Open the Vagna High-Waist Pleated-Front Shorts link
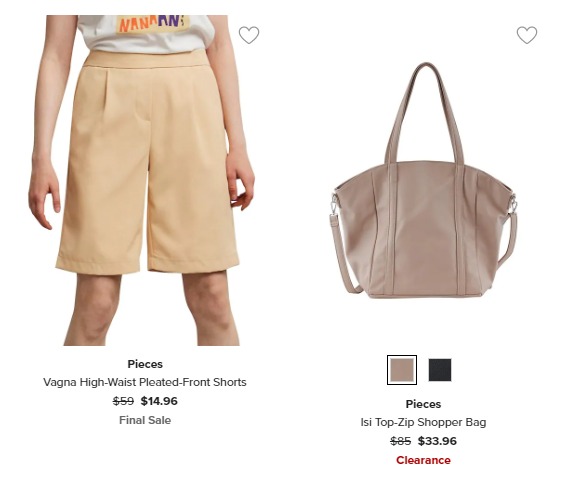The image size is (561, 478). (x=145, y=382)
